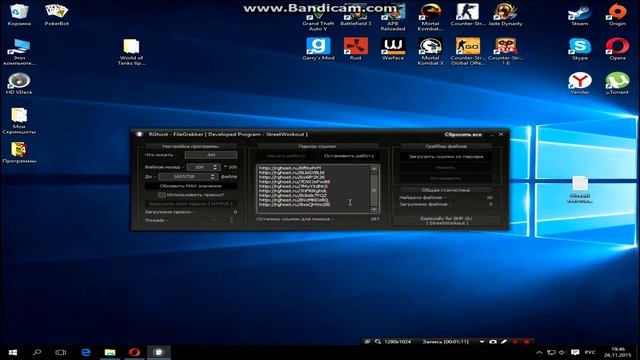
Task: Click the Bandicam pause recording button
Action: (516, 341)
